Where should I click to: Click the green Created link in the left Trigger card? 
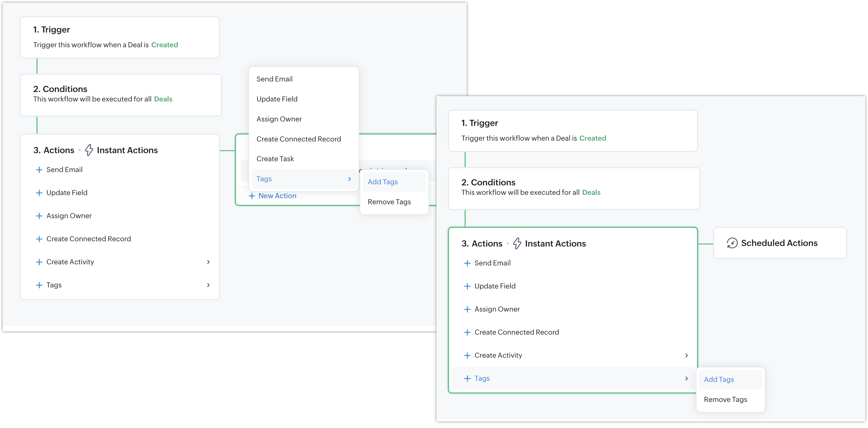pos(164,45)
